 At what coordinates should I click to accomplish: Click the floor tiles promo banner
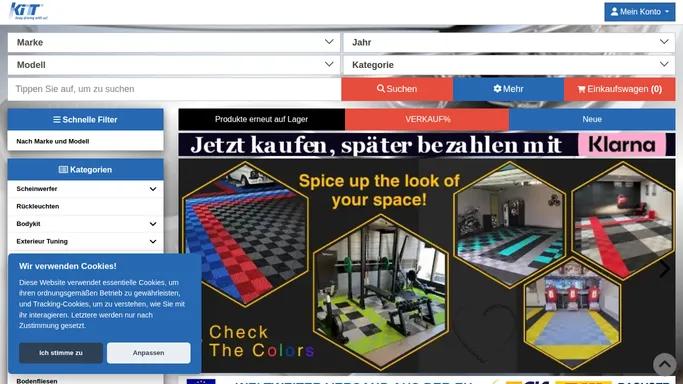coord(427,266)
